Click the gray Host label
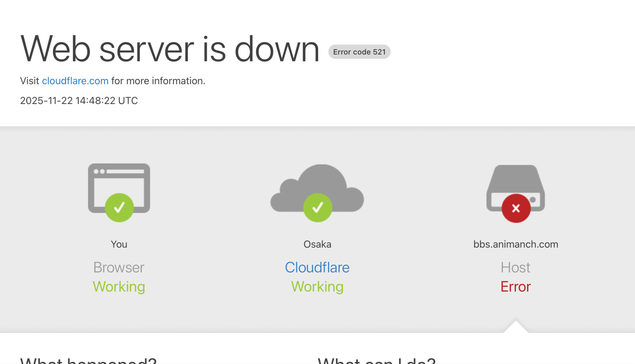Screen dimensions: 635x364 (x=515, y=267)
